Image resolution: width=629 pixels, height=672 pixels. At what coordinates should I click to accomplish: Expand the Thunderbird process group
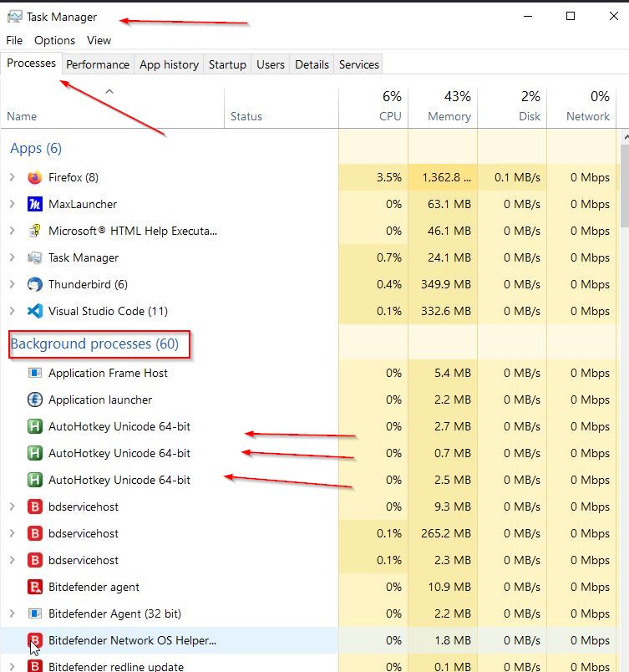pos(12,284)
